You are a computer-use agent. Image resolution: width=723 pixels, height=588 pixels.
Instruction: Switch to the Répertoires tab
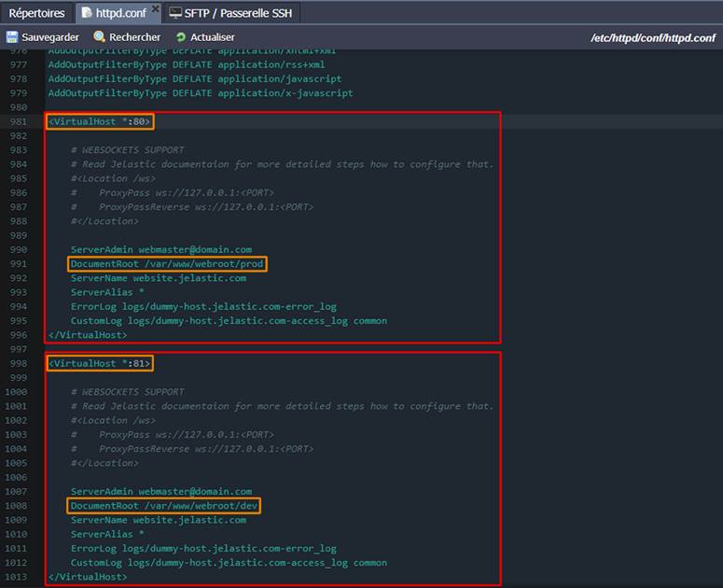(36, 13)
